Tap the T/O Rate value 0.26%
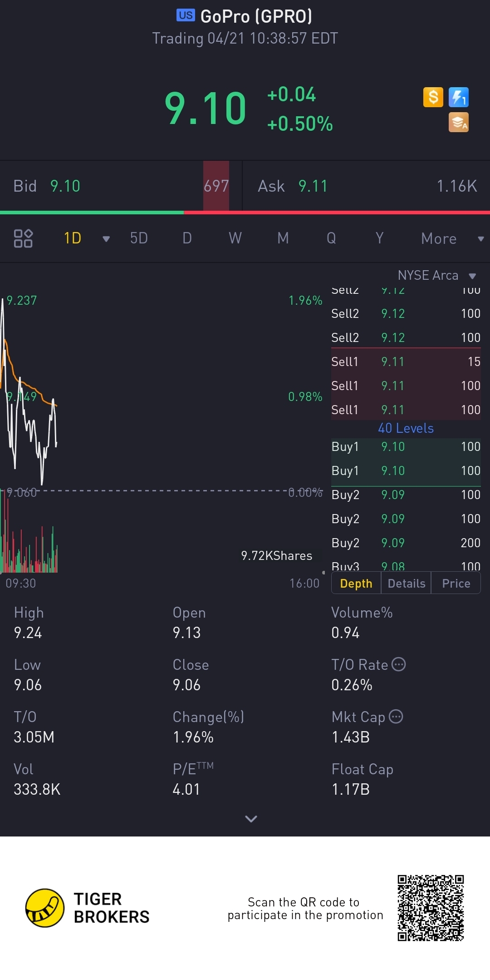This screenshot has height=980, width=490. [352, 685]
